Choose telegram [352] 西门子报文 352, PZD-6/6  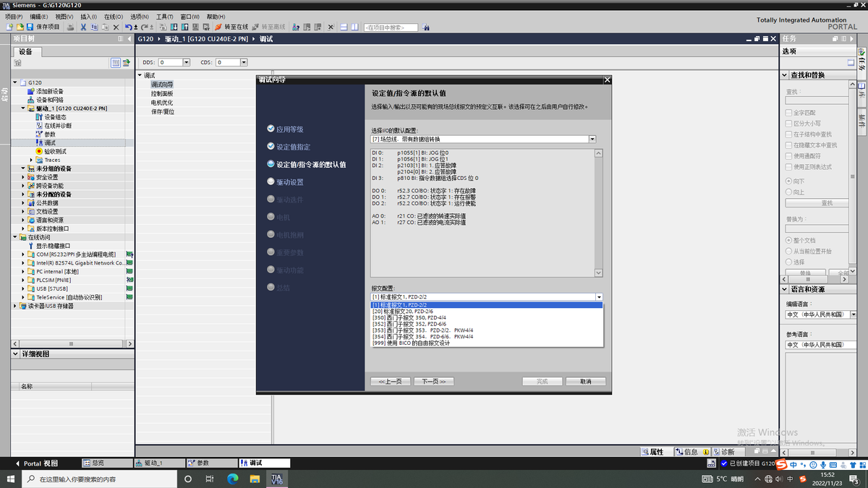coord(409,324)
